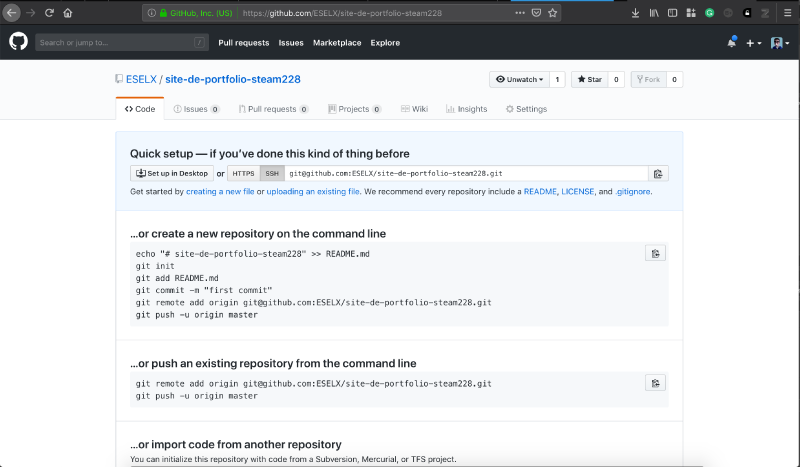Open the Firefox hamburger menu
Screen dimensions: 800x468
tap(786, 13)
